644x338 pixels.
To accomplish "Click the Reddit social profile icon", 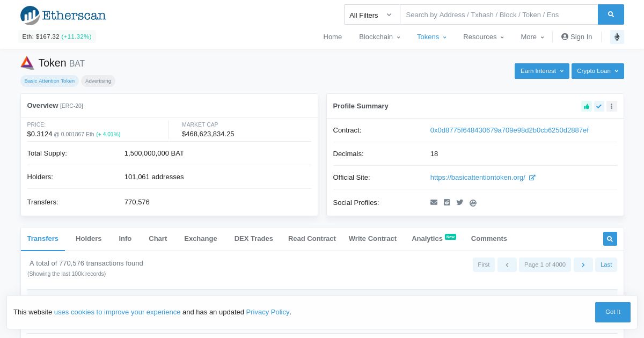I will point(447,202).
